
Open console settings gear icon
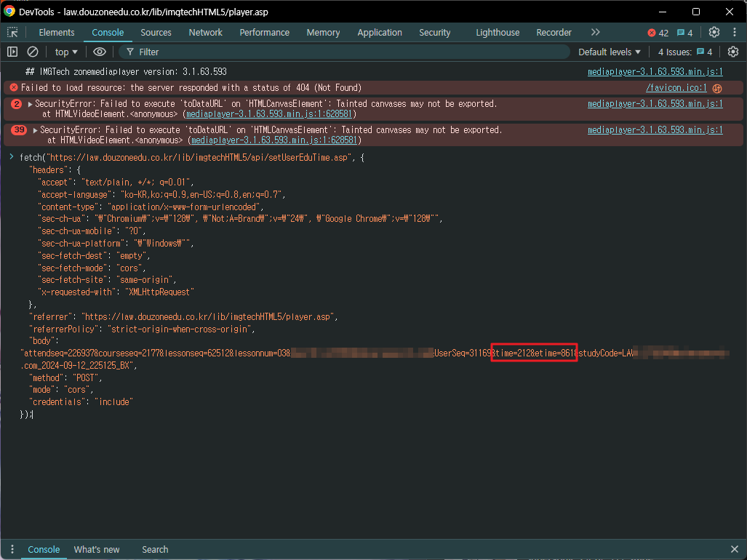coord(733,52)
